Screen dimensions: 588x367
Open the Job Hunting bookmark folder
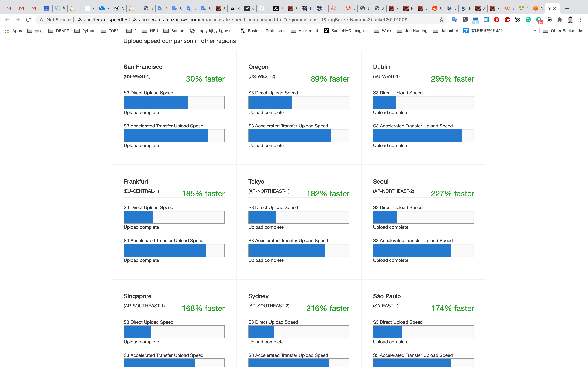tap(412, 31)
